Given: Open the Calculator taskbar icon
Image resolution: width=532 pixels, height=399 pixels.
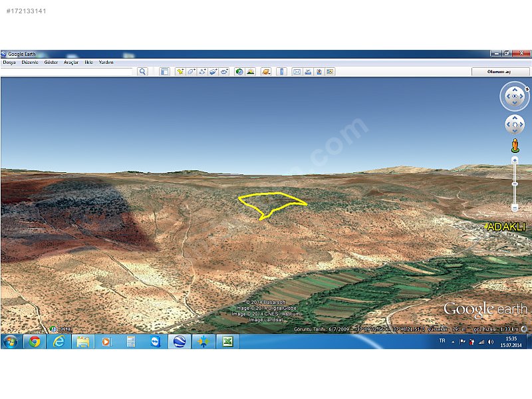Looking at the screenshot, I should [x=130, y=341].
